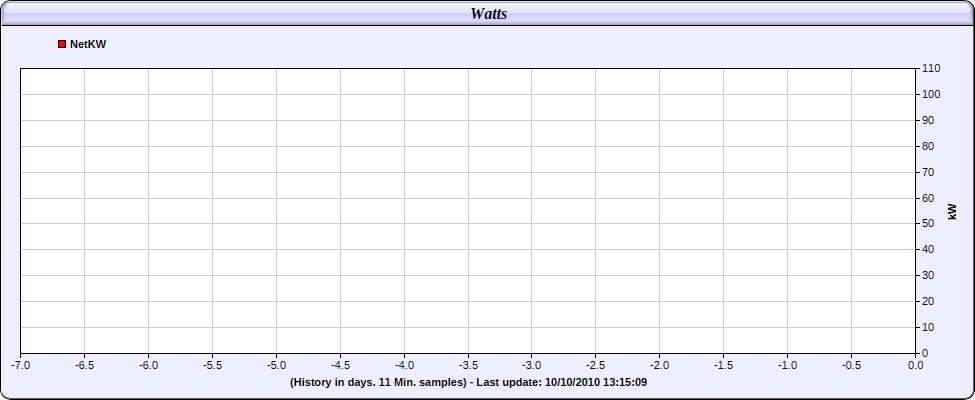Select the -2.5 day x-axis marker
This screenshot has width=975, height=400.
(x=596, y=365)
